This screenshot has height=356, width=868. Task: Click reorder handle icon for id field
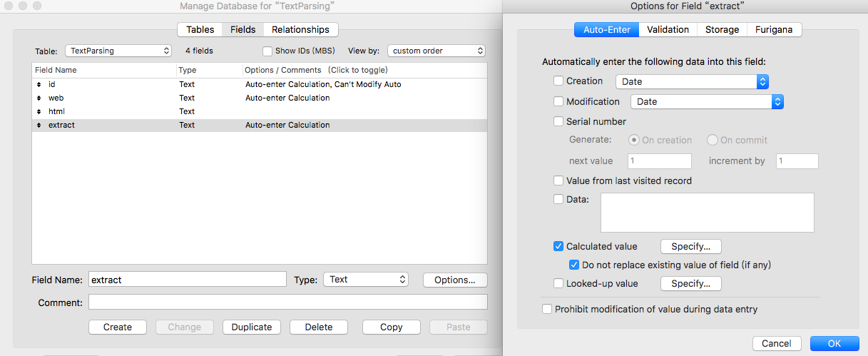39,84
